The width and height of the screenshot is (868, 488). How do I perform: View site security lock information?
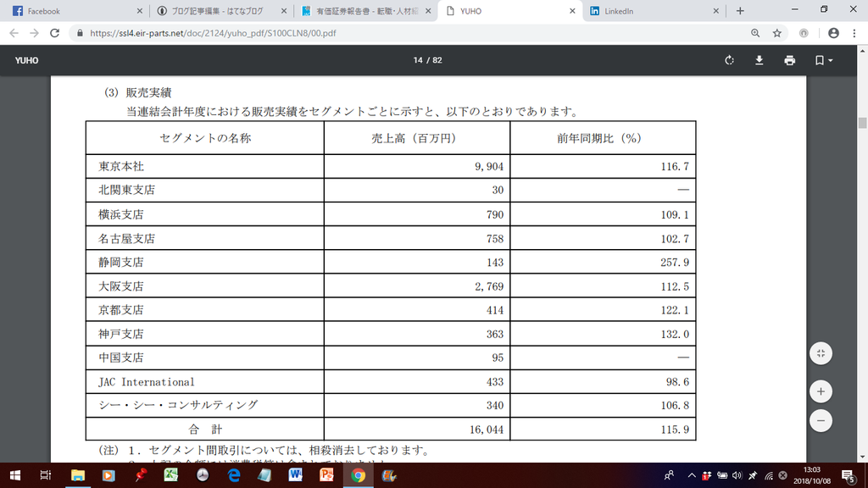[x=81, y=33]
